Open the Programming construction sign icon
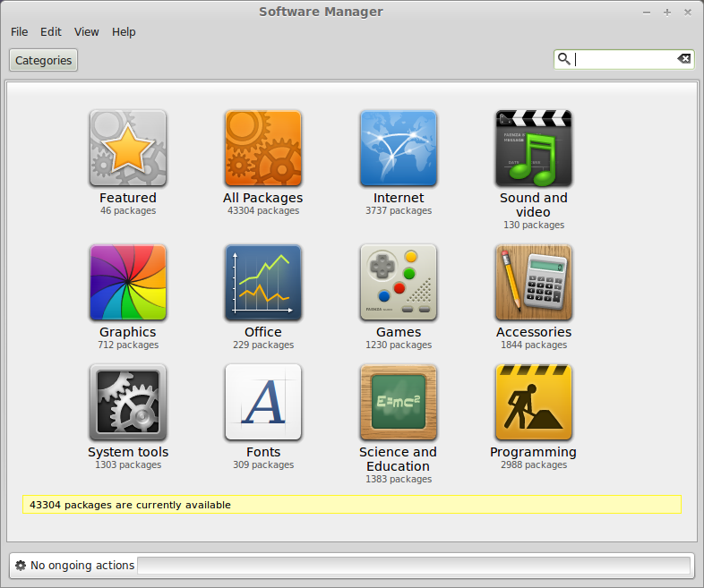The height and width of the screenshot is (588, 704). coord(534,403)
